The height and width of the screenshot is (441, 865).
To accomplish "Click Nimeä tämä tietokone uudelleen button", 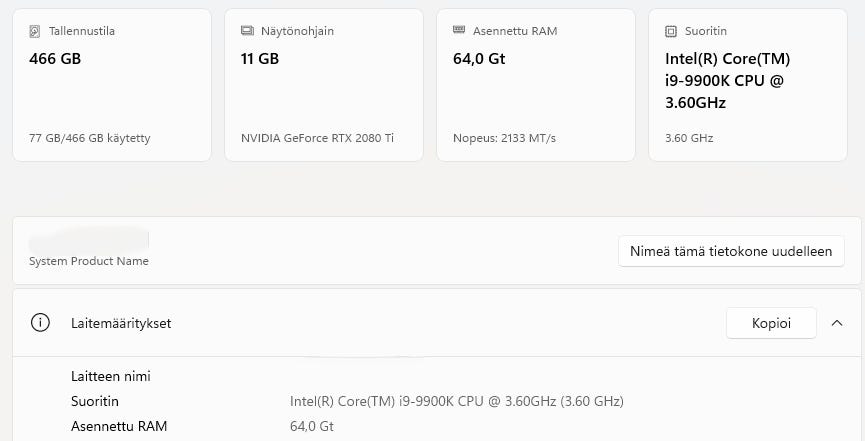I will pyautogui.click(x=731, y=251).
